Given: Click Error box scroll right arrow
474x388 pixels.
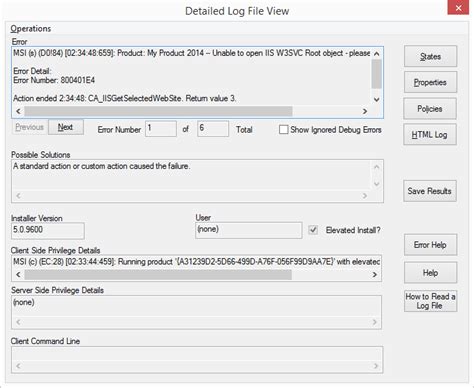Looking at the screenshot, I should [365, 111].
